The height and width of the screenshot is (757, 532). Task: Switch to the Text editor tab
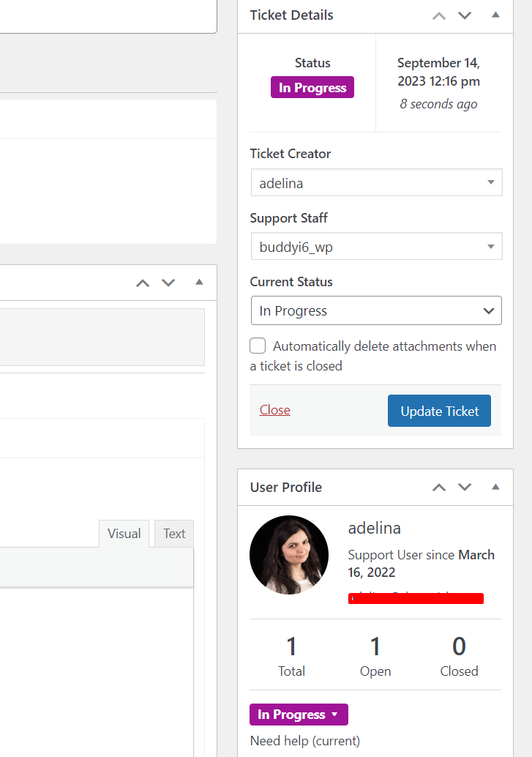point(174,534)
